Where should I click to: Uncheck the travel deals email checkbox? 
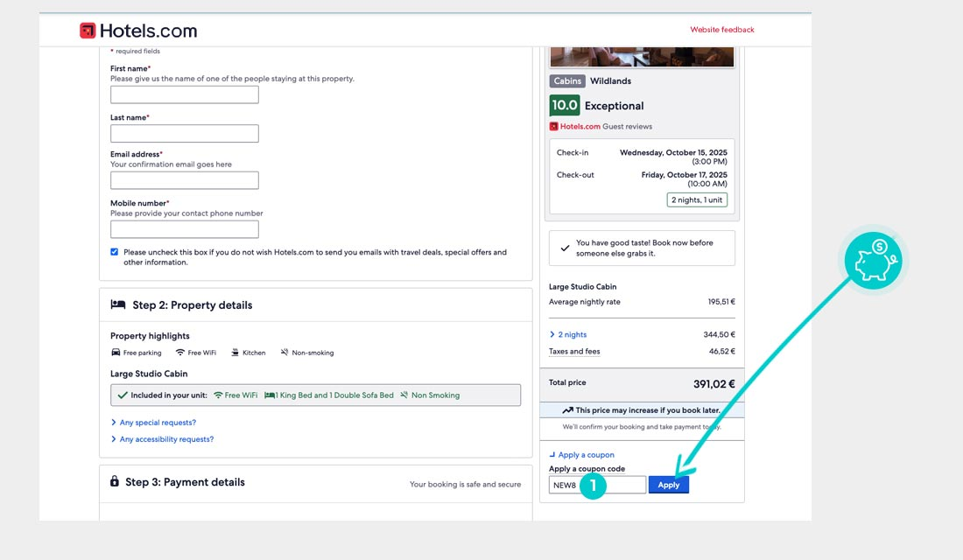coord(115,252)
